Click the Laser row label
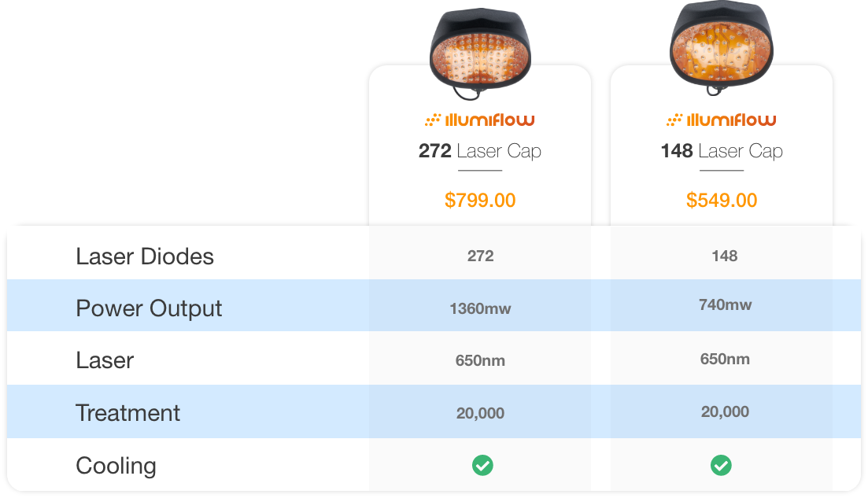This screenshot has height=498, width=868. click(x=105, y=361)
